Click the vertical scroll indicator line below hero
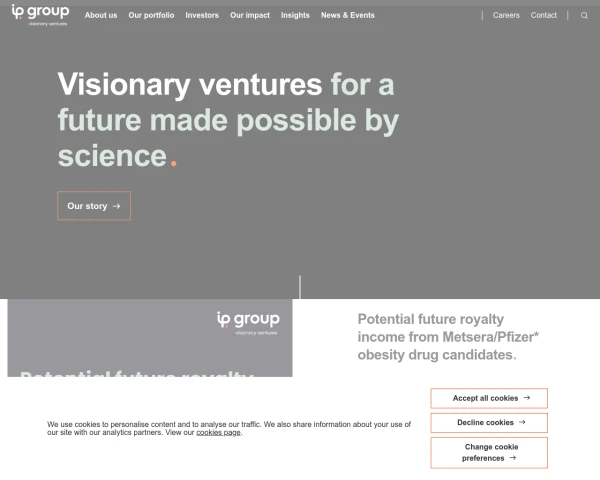 pos(300,287)
